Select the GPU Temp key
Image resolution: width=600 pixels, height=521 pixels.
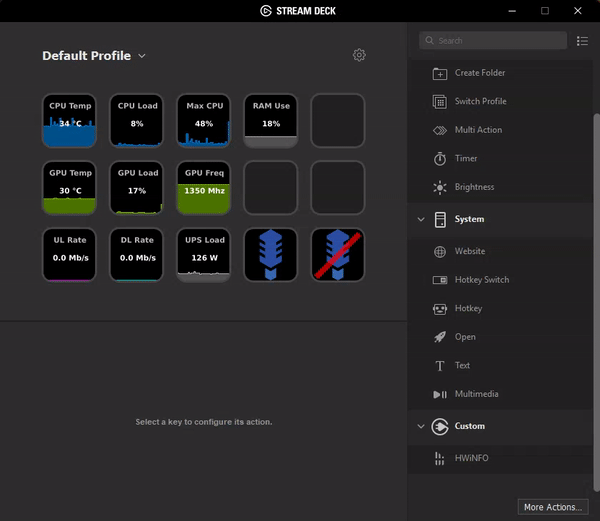click(x=69, y=187)
